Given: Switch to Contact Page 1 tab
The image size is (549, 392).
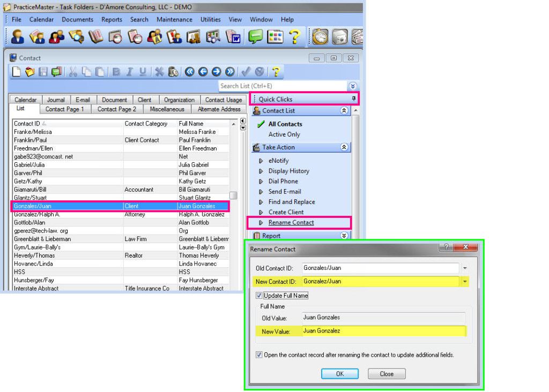Looking at the screenshot, I should coord(64,109).
